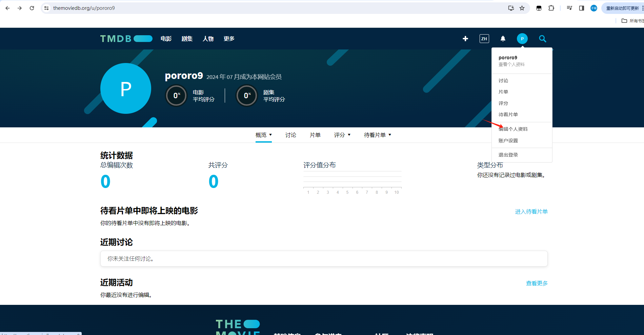Change language via ZH button

[x=484, y=39]
